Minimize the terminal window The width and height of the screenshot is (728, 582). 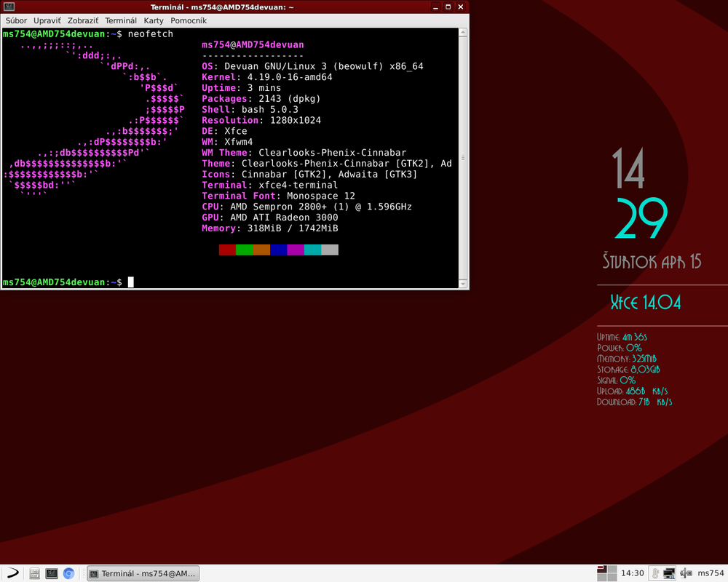click(x=435, y=7)
